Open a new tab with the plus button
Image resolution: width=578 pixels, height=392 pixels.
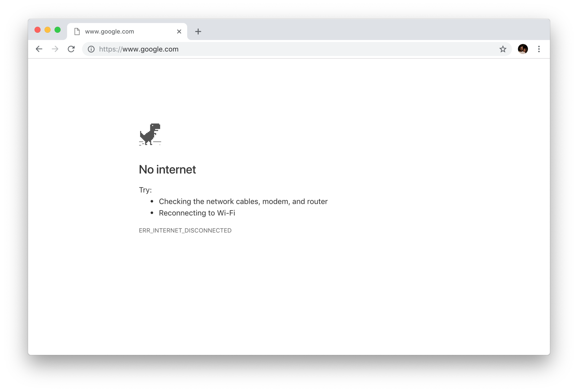[x=198, y=31]
